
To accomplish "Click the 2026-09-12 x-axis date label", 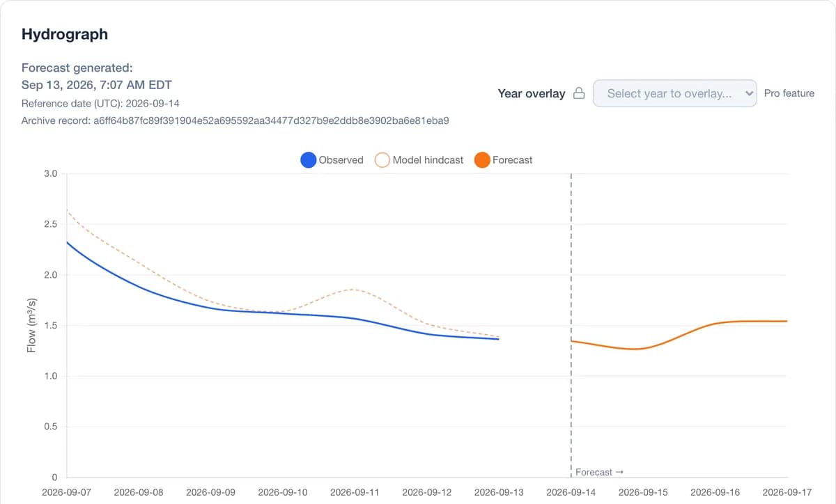I will click(x=426, y=492).
